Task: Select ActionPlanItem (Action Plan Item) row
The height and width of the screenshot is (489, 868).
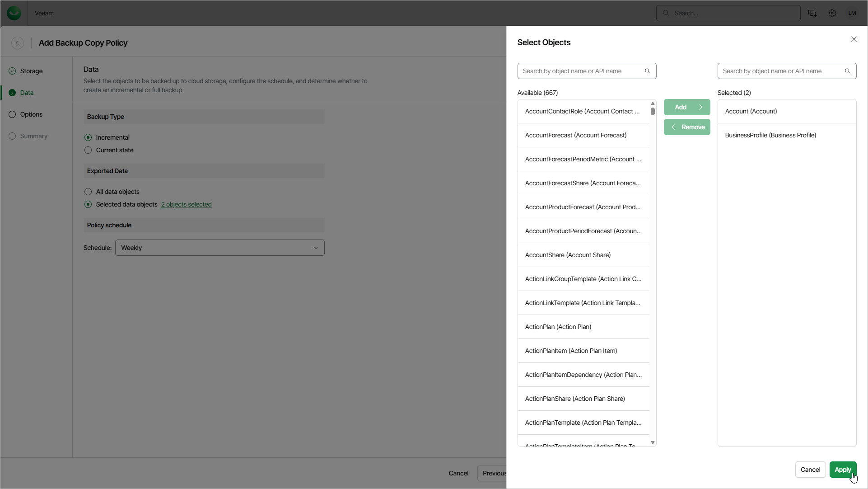Action: [583, 351]
